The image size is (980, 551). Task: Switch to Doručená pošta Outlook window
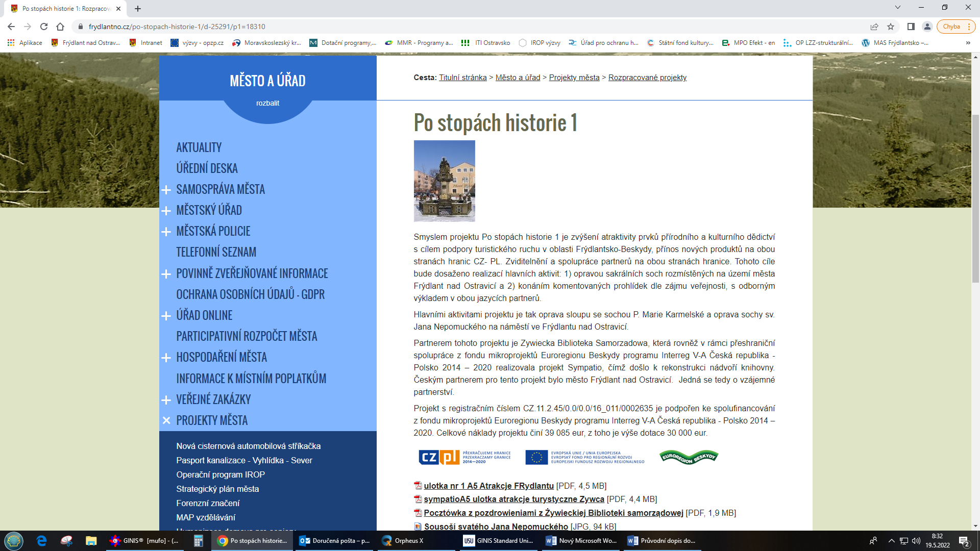[x=335, y=541]
